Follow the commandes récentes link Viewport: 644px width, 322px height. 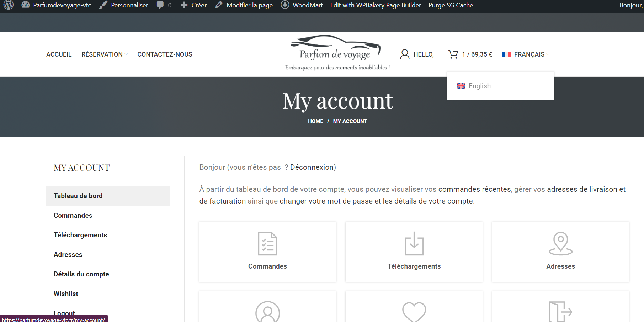click(x=474, y=189)
